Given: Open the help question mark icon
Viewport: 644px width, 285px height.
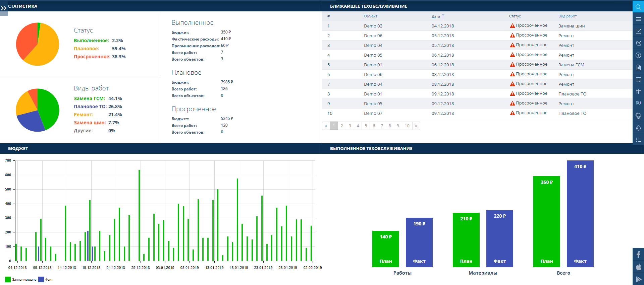Looking at the screenshot, I should pyautogui.click(x=638, y=55).
